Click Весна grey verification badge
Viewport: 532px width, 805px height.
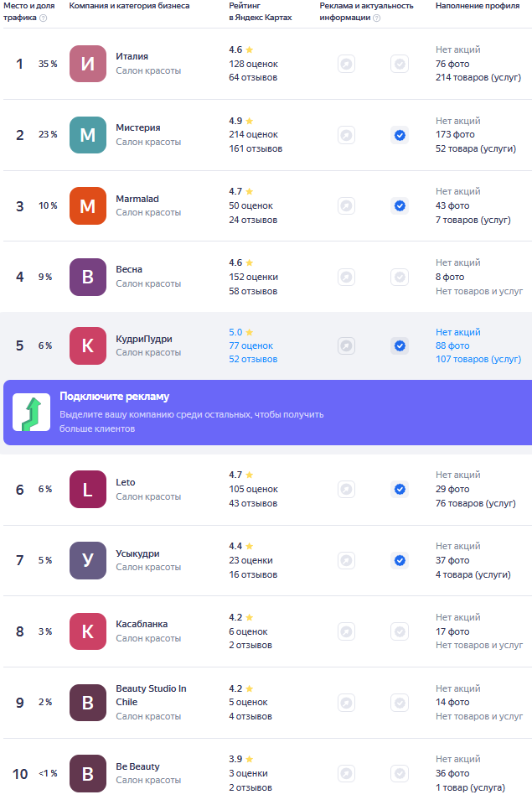tap(400, 277)
